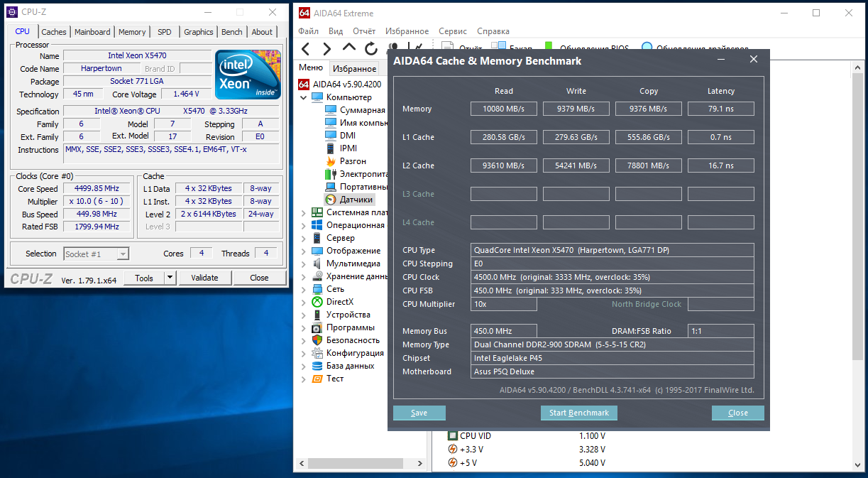Open the Вид menu in AIDA64

tap(336, 31)
